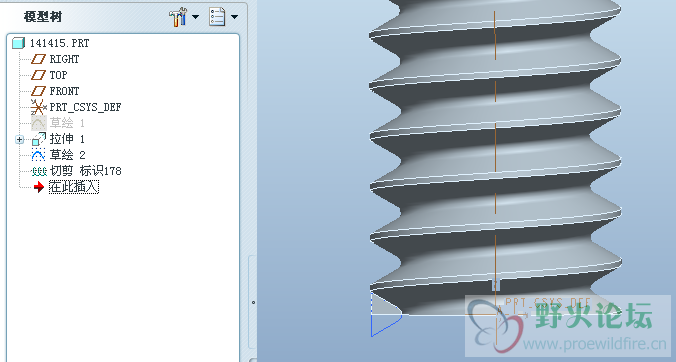Click the FRONT datum plane icon
Image resolution: width=676 pixels, height=362 pixels.
38,91
